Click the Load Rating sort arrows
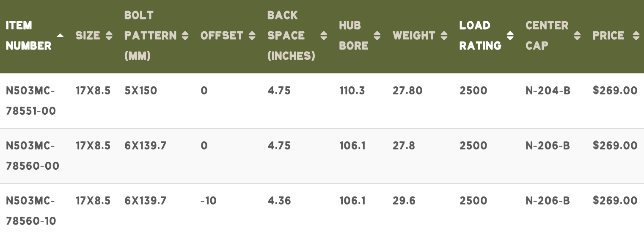Image resolution: width=644 pixels, height=232 pixels. click(x=510, y=36)
